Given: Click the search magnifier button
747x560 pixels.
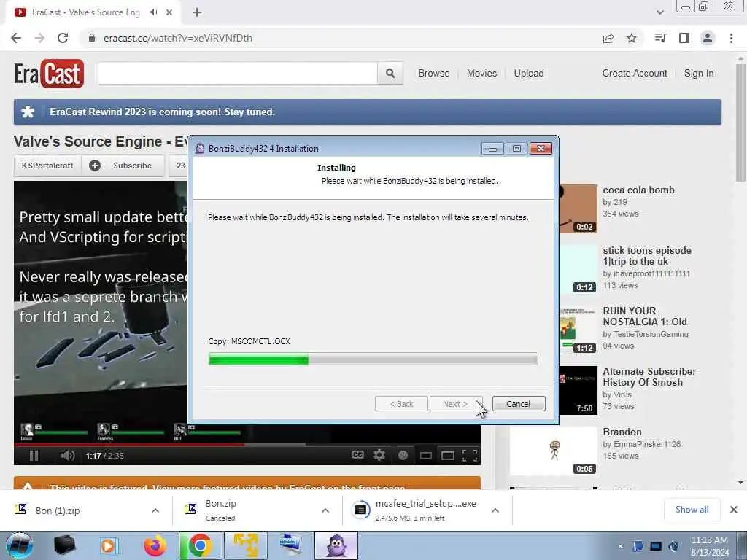Looking at the screenshot, I should [390, 74].
